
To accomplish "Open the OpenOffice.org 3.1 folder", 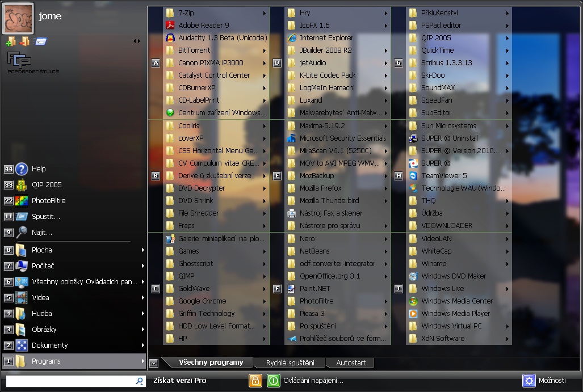I will 338,276.
